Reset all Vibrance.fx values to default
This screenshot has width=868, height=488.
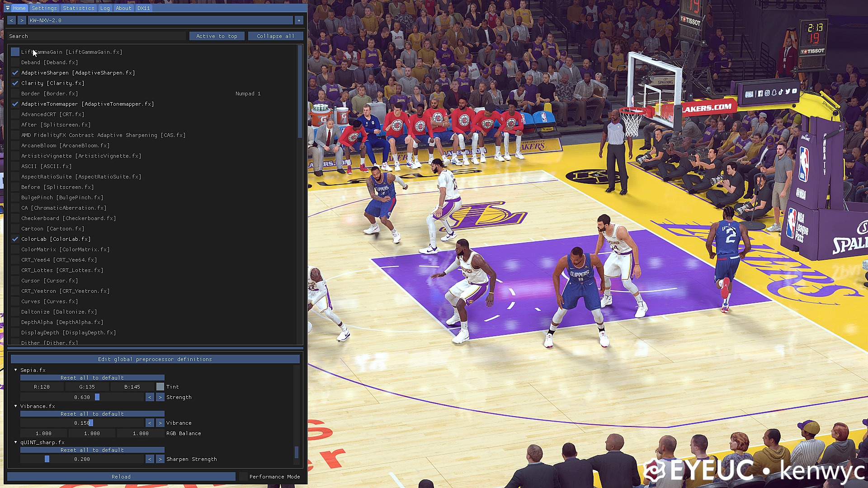pyautogui.click(x=92, y=414)
